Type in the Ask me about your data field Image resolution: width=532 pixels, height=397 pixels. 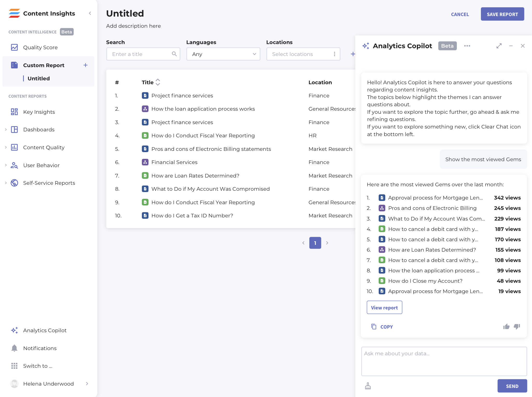444,361
